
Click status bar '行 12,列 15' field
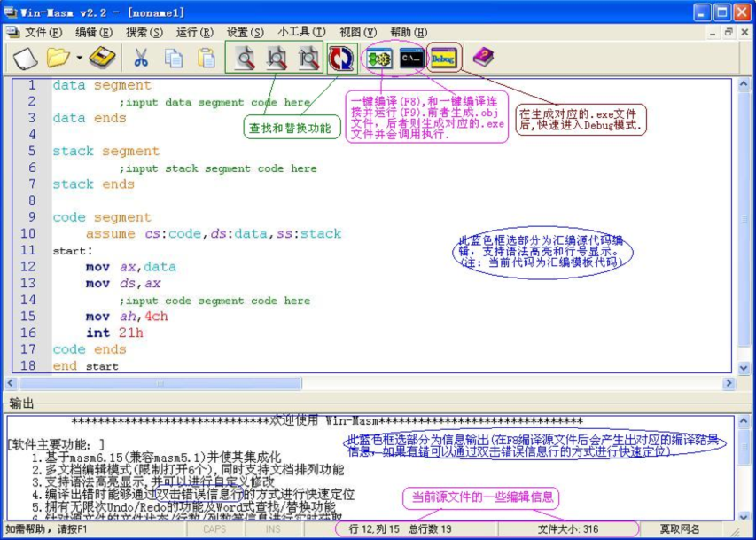click(x=374, y=528)
